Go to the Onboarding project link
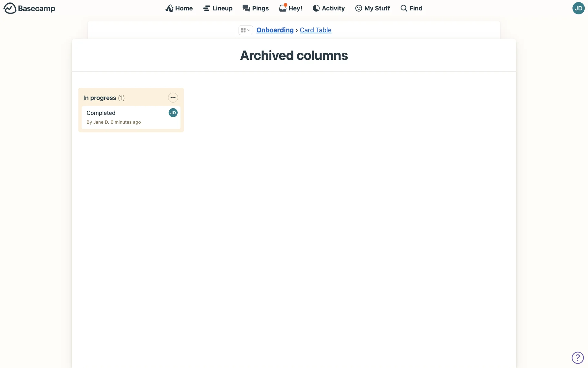The height and width of the screenshot is (368, 588). (275, 30)
